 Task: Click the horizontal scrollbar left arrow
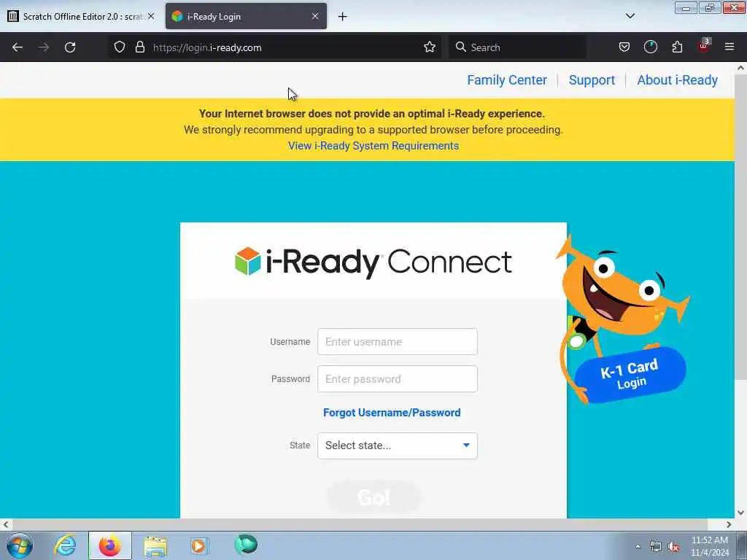point(6,524)
